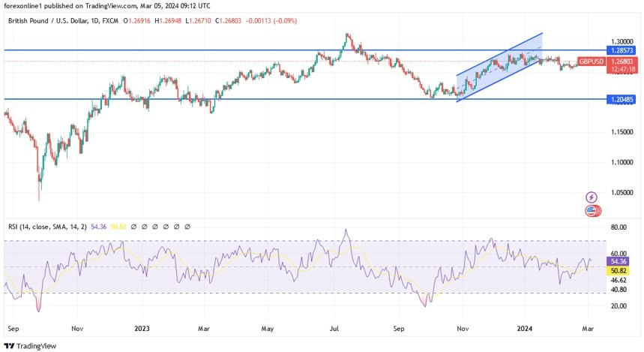Click the RSI (14, close, SMA, 14, 2) legend
The image size is (644, 352).
click(48, 227)
